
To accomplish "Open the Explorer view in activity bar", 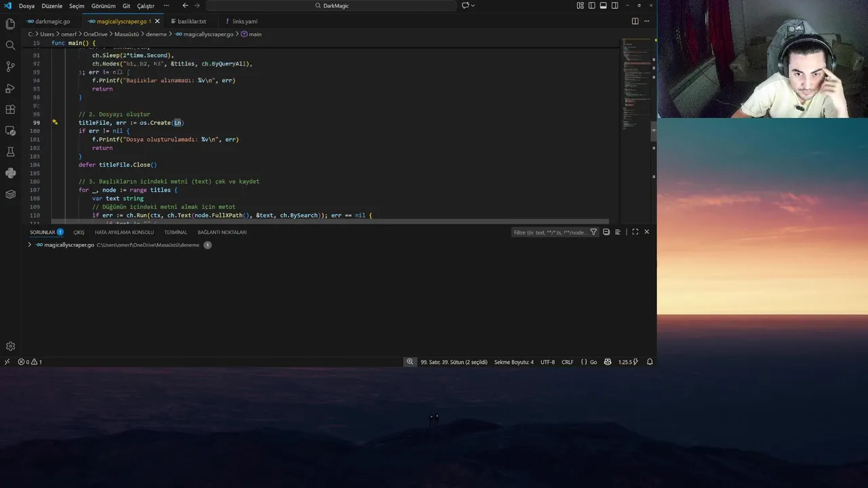I will point(10,24).
